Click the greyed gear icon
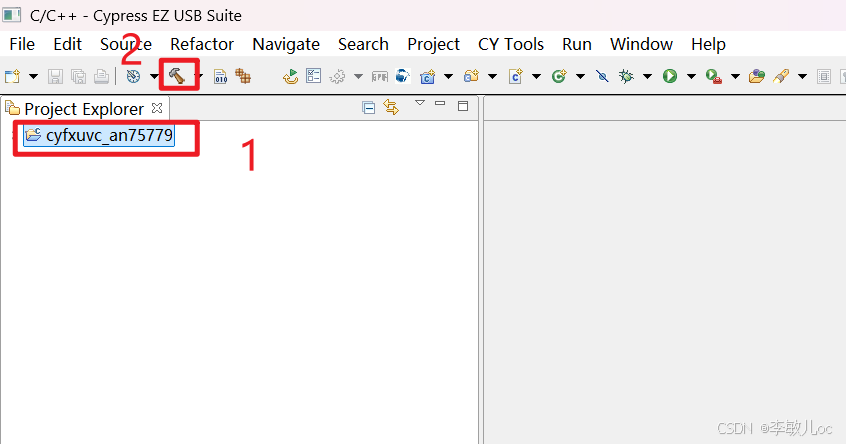Viewport: 846px width, 444px height. [338, 77]
